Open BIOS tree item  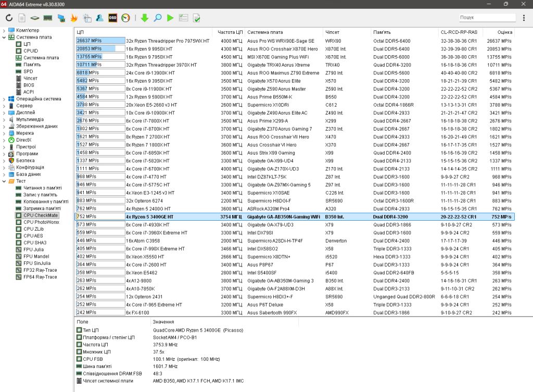[x=29, y=85]
